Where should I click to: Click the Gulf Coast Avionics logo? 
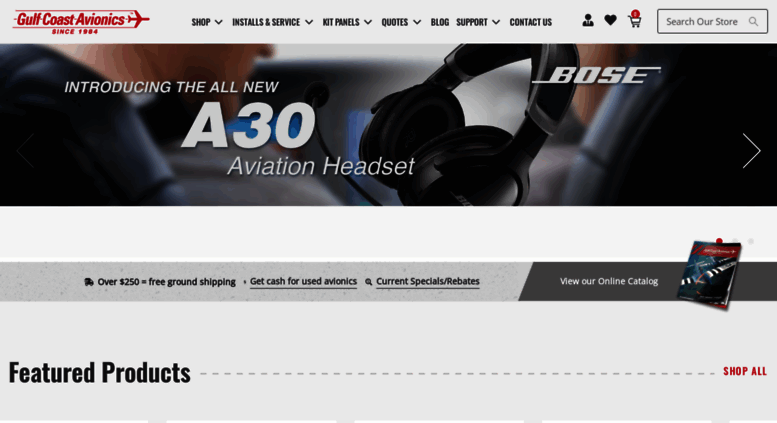point(81,22)
